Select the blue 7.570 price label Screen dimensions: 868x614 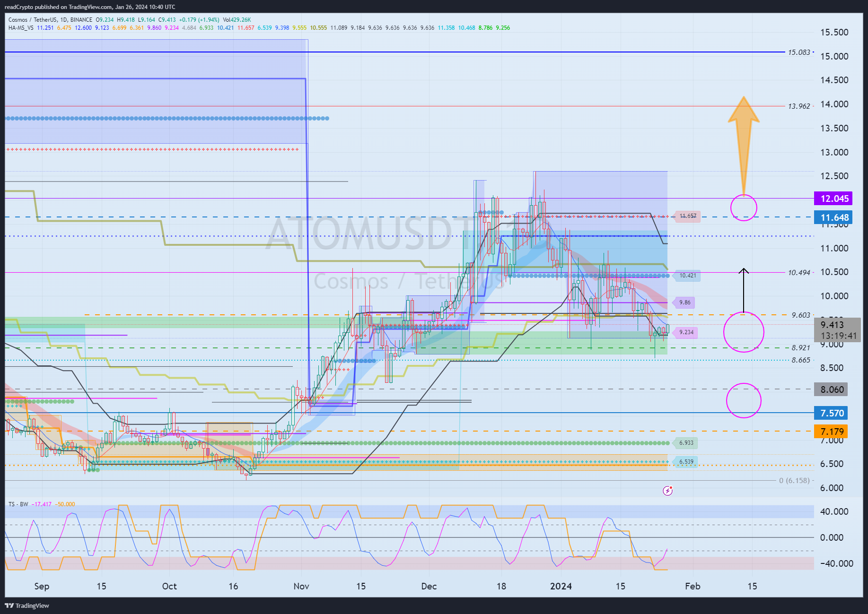click(x=831, y=413)
